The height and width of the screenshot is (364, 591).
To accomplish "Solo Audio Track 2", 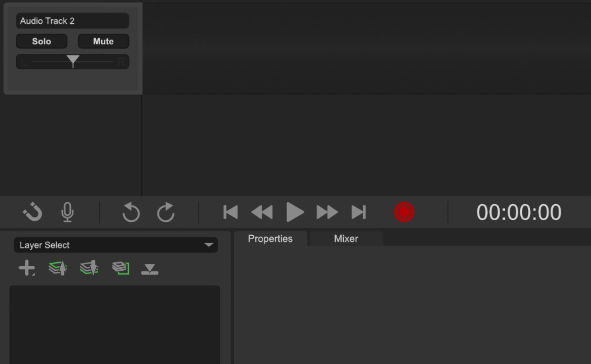I will 42,41.
